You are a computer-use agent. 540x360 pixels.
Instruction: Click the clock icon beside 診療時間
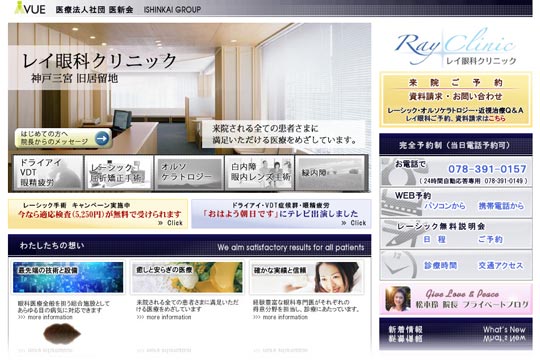pos(398,265)
